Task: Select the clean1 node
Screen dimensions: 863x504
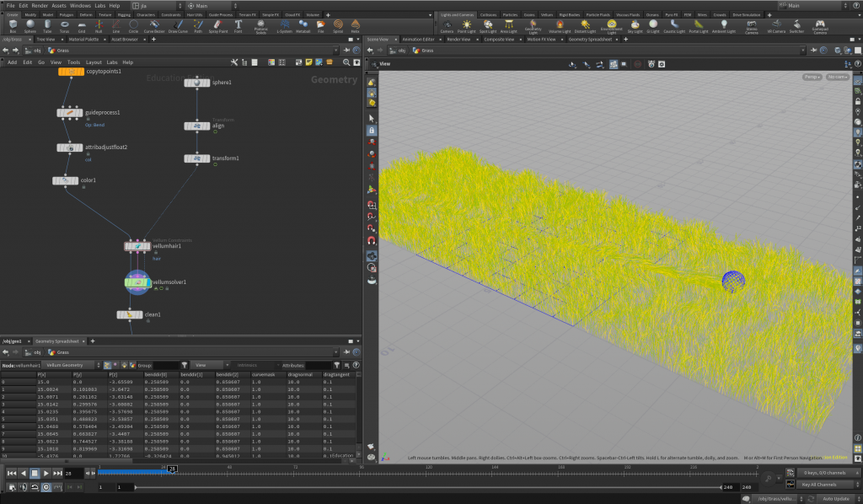Action: point(130,314)
